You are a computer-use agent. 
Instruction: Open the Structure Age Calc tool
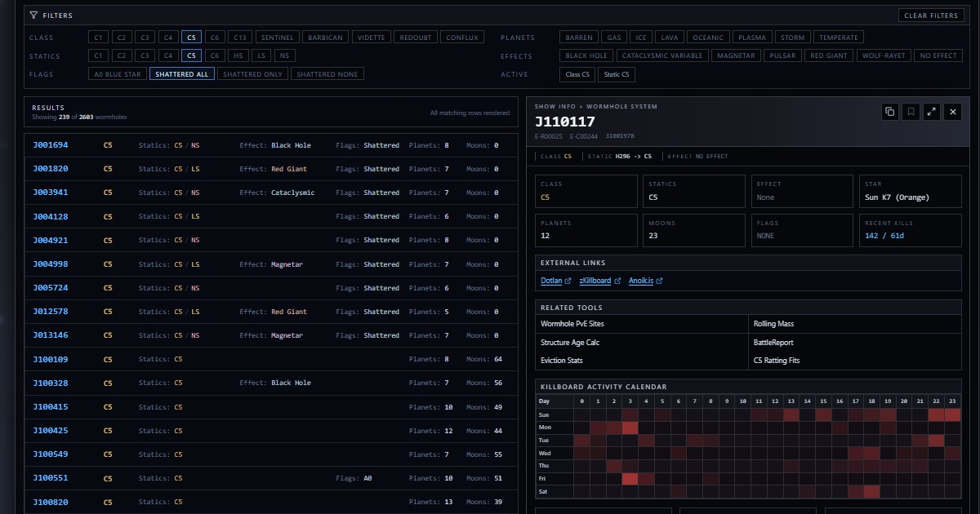pos(642,343)
